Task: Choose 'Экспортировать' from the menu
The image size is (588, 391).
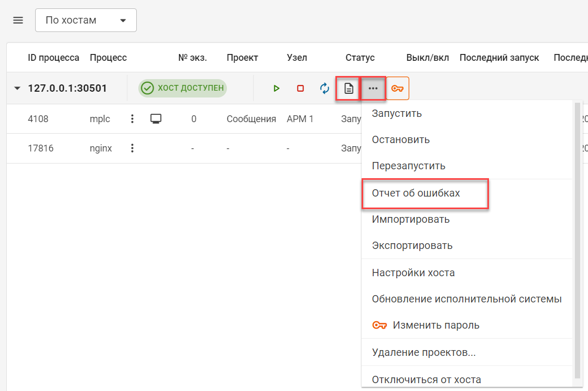Action: click(412, 245)
